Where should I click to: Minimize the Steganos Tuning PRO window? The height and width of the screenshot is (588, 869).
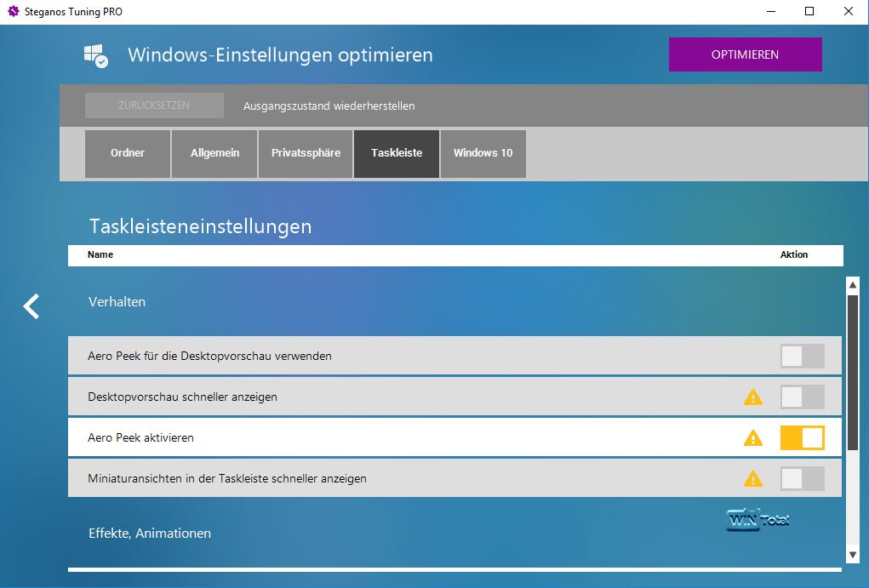point(771,11)
